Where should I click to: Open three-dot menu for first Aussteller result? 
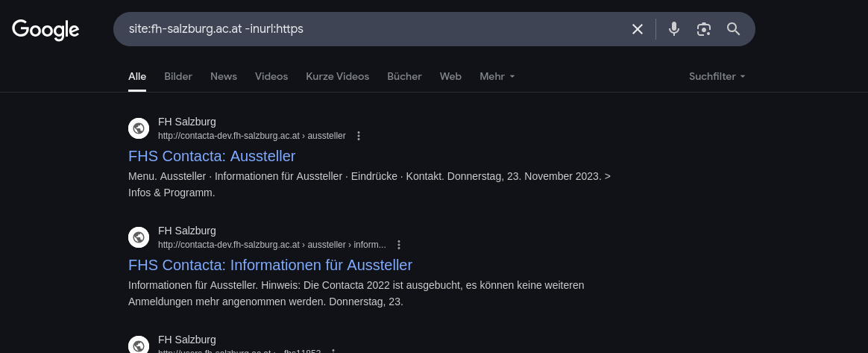tap(359, 136)
